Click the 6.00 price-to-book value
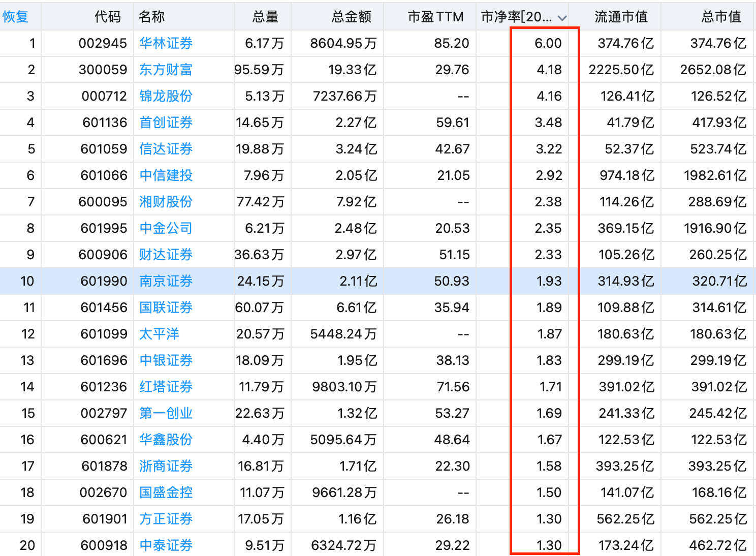Viewport: 756px width, 556px height. (x=548, y=43)
